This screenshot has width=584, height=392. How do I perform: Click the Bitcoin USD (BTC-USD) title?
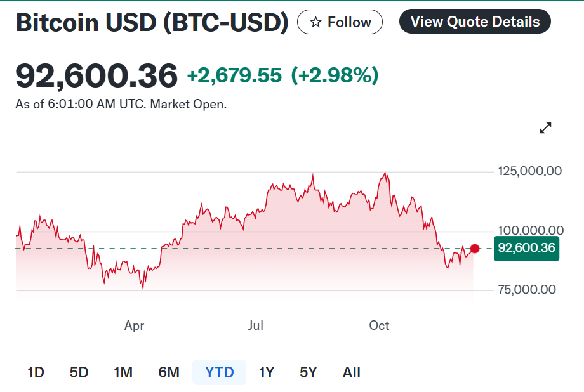[152, 23]
